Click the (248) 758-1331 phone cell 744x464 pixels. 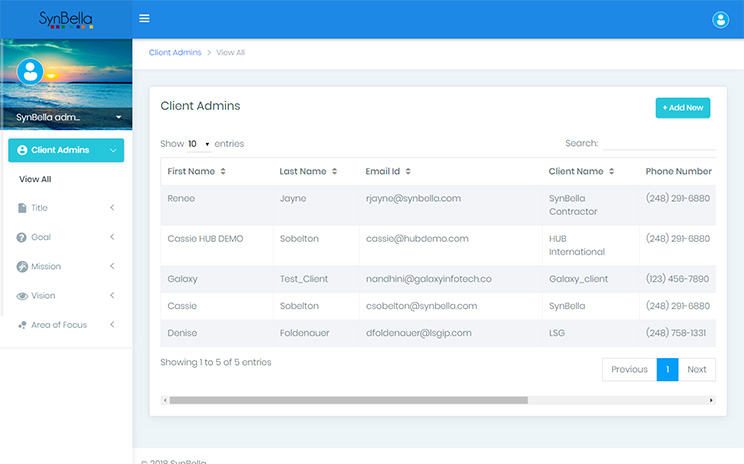tap(676, 333)
